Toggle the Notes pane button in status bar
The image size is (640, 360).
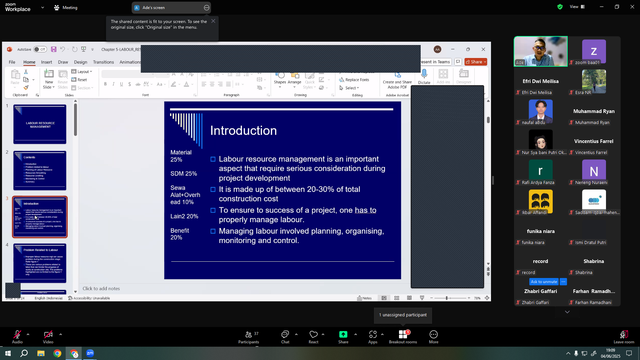364,298
